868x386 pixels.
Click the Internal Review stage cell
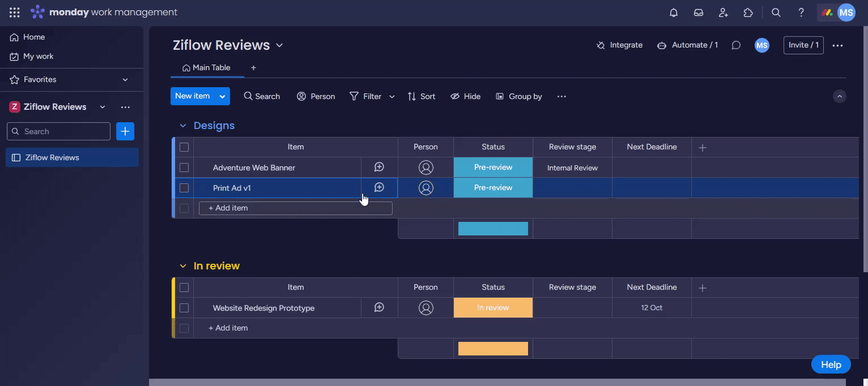572,168
